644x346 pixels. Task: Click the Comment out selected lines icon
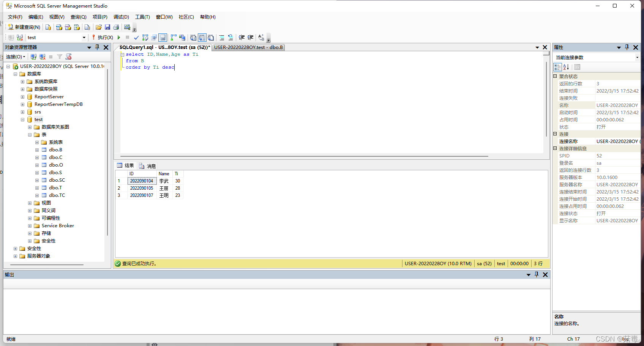pos(222,38)
